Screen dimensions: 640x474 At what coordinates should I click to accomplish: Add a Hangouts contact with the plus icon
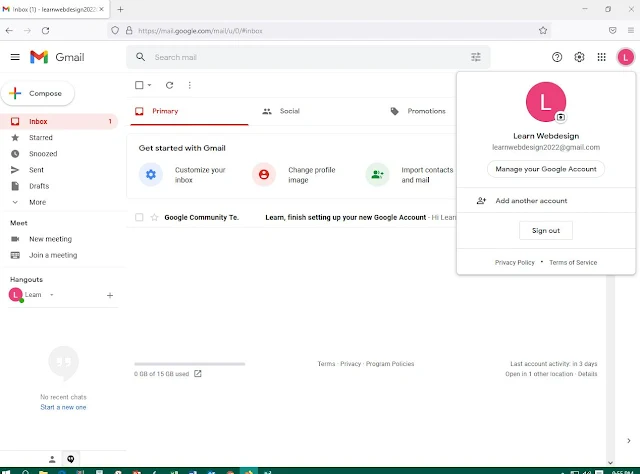tap(110, 295)
